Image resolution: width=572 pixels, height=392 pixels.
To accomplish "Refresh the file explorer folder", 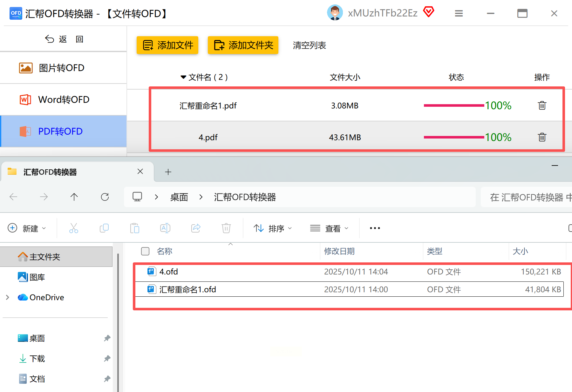I will (105, 197).
